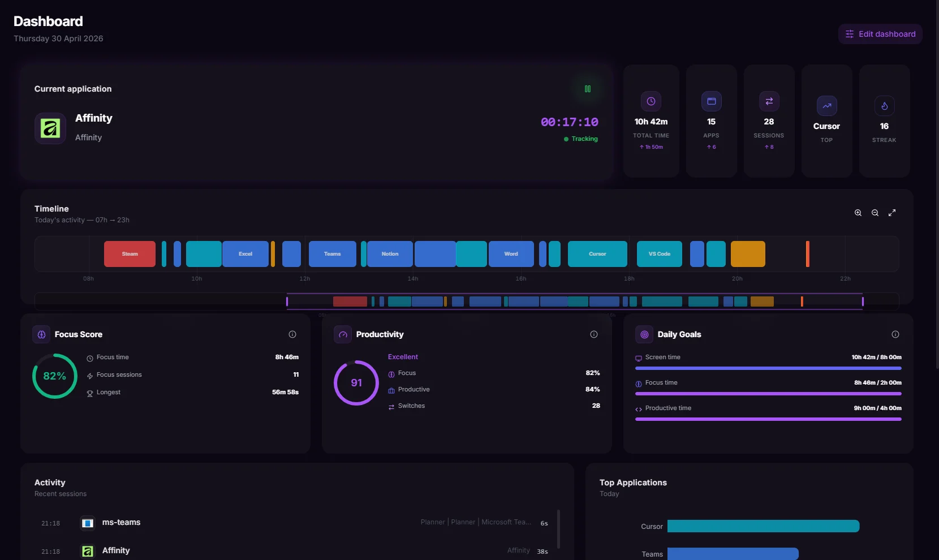Image resolution: width=939 pixels, height=560 pixels.
Task: Select the Steam block on the timeline
Action: tap(130, 254)
